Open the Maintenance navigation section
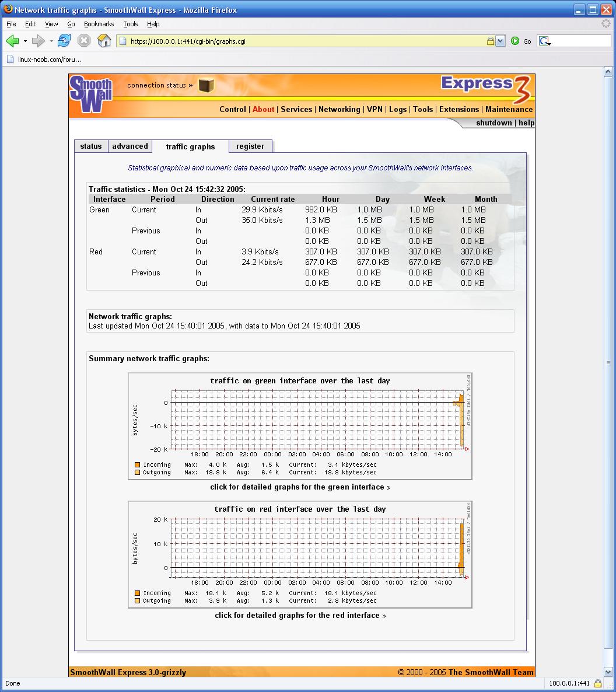The width and height of the screenshot is (616, 692). click(x=509, y=110)
